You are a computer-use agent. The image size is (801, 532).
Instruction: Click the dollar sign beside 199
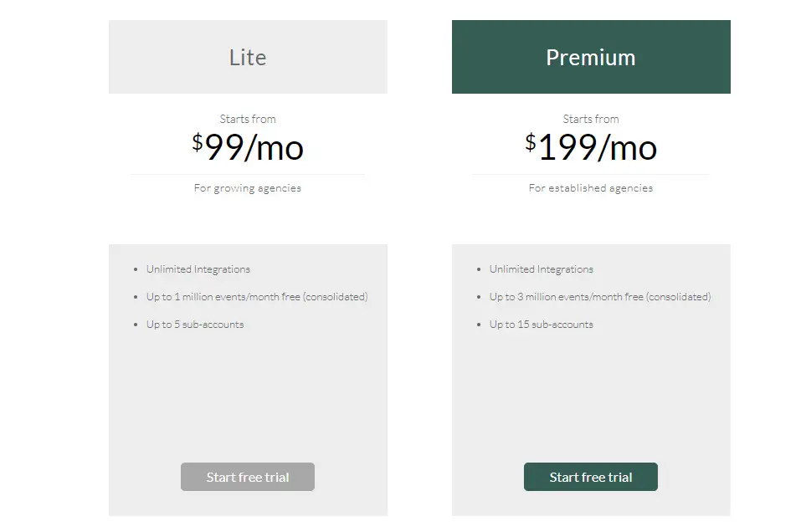pos(531,142)
